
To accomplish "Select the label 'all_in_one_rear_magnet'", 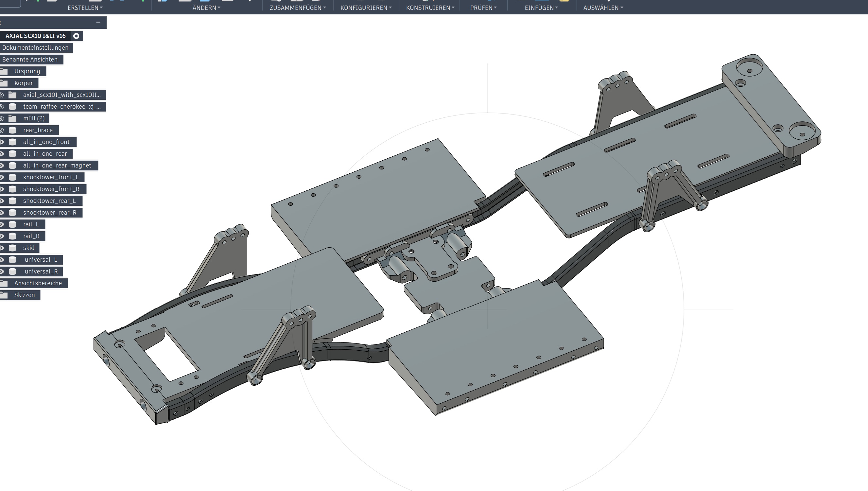I will [57, 166].
